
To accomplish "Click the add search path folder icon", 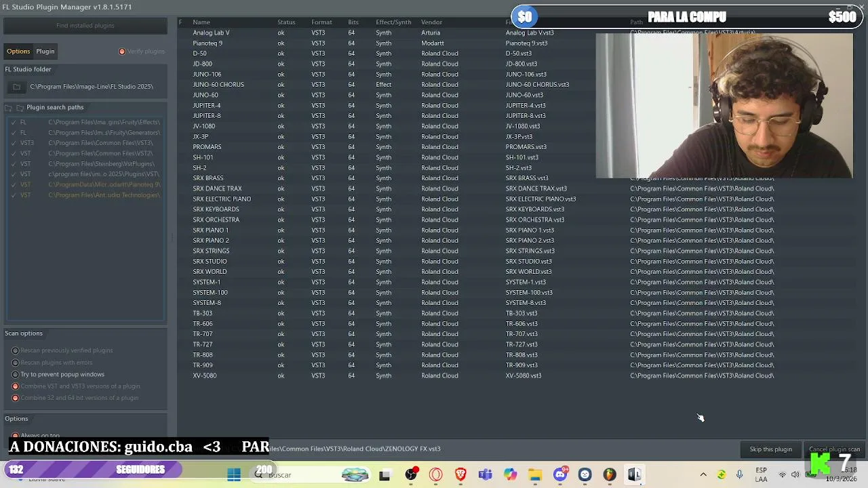I will pos(9,108).
